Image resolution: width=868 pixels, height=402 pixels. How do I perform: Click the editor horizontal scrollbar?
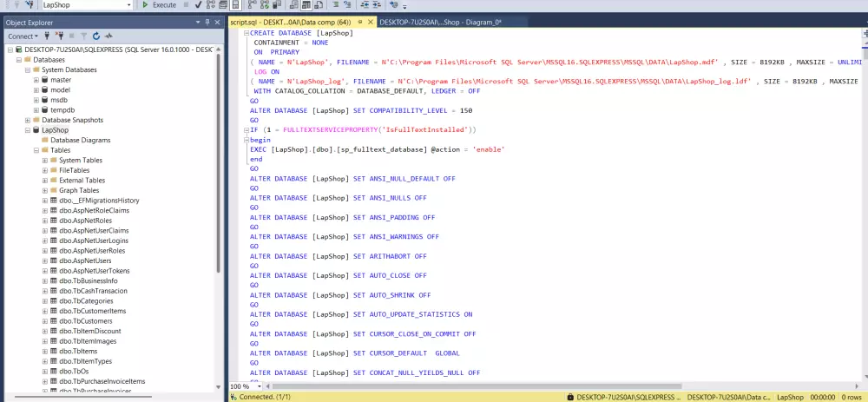[476, 386]
